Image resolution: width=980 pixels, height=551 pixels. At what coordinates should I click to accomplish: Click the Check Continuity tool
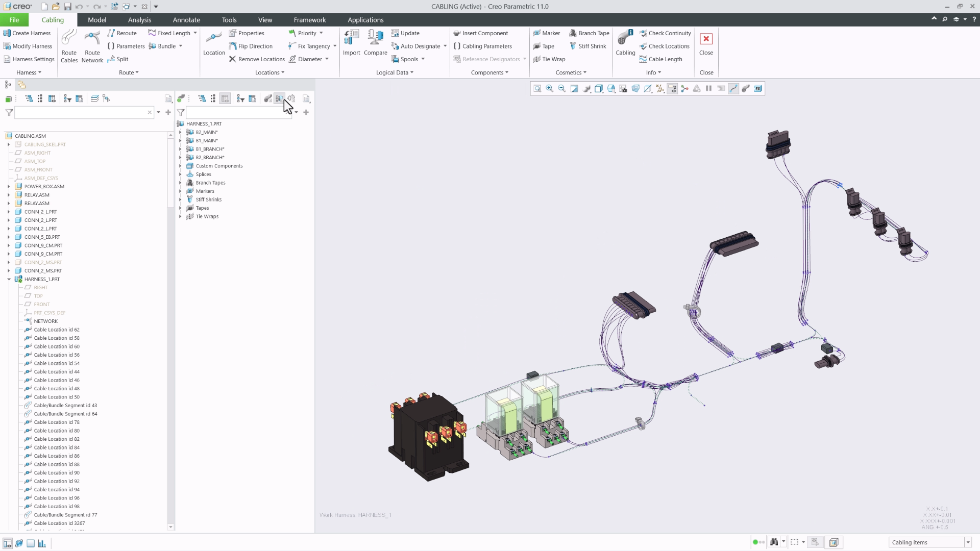[665, 33]
